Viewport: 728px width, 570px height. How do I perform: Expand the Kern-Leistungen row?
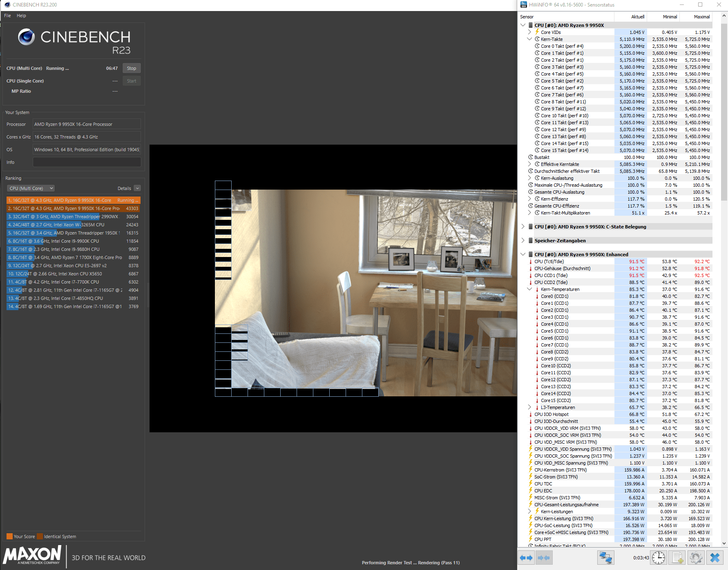[x=529, y=512]
